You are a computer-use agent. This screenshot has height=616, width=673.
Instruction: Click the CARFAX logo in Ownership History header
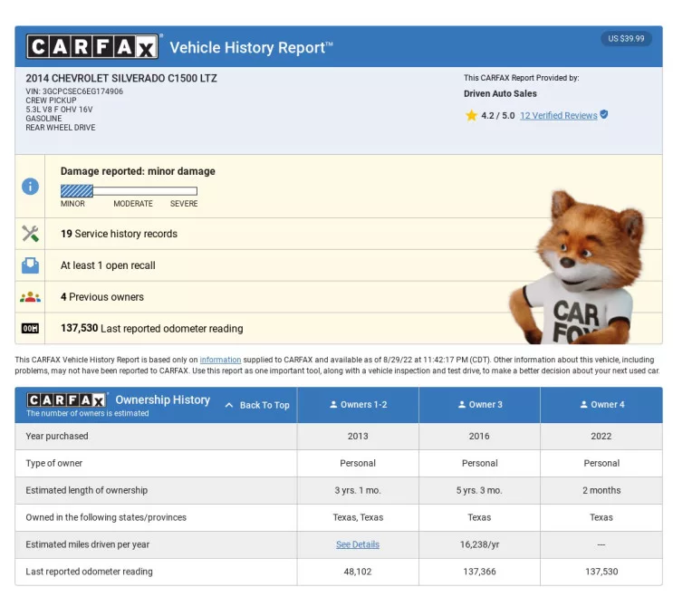pos(66,400)
